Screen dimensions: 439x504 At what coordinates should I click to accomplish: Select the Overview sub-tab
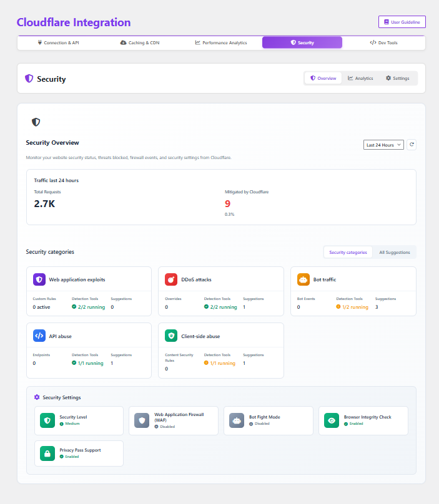(323, 78)
